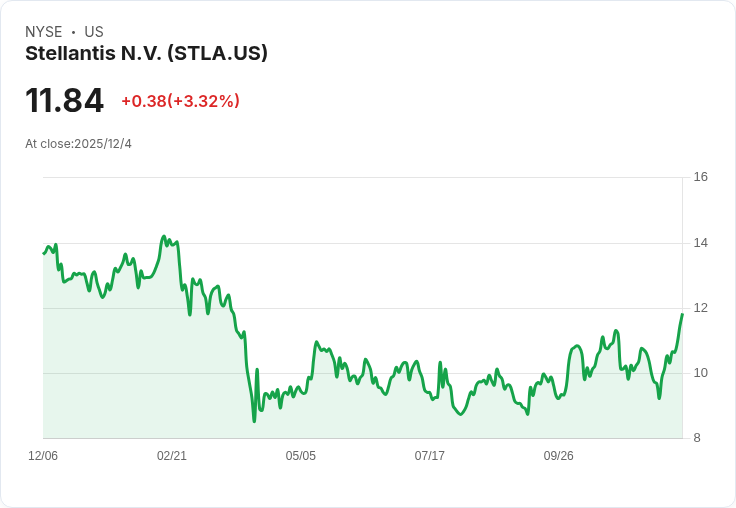Click the 14 price axis label
Image resolution: width=736 pixels, height=508 pixels.
tap(700, 243)
